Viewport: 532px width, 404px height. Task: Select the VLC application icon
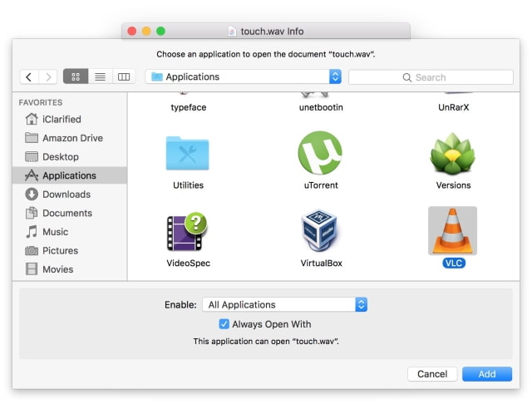pyautogui.click(x=452, y=230)
